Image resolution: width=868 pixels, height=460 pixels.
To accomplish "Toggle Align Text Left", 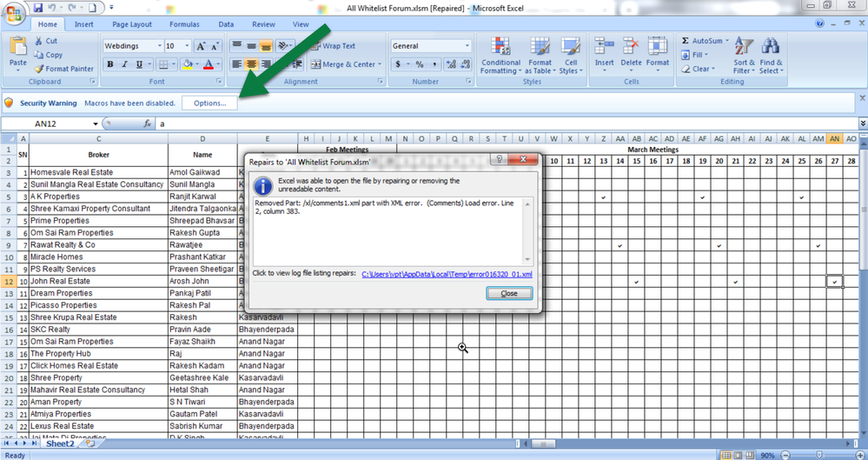I will click(237, 64).
